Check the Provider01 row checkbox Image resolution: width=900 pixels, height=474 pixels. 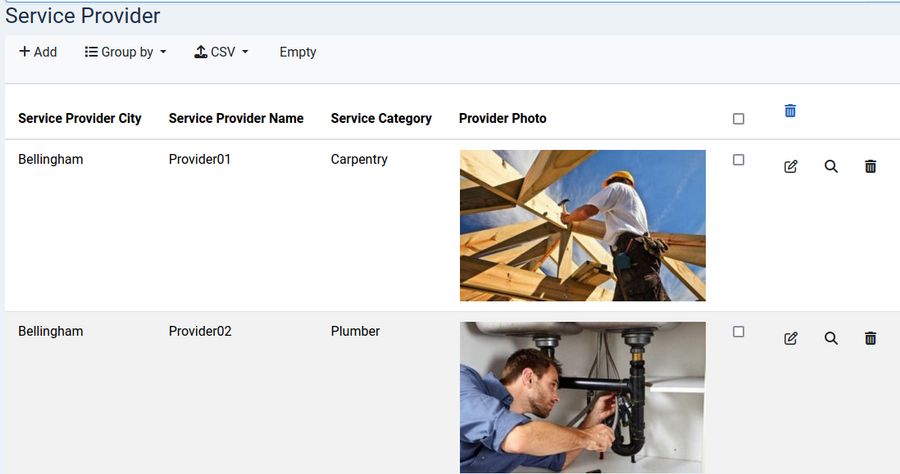pyautogui.click(x=739, y=160)
